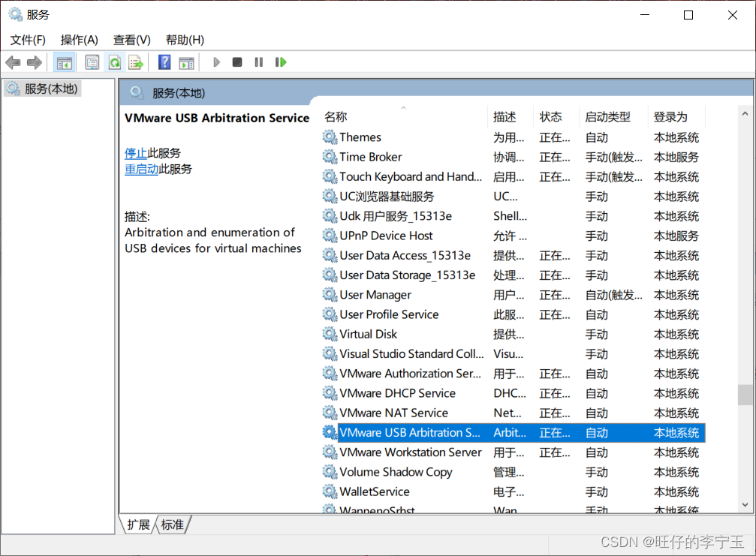Click the gear icon beside VMware DHCP Service

[x=330, y=393]
